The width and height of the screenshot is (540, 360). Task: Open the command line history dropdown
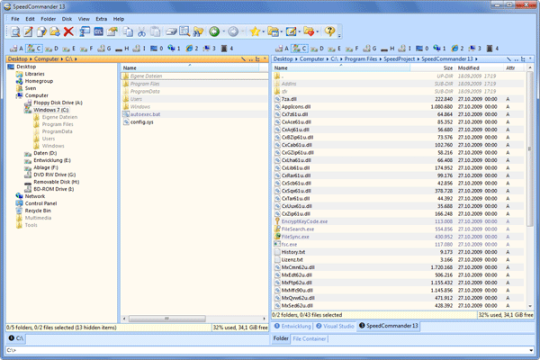pos(530,350)
